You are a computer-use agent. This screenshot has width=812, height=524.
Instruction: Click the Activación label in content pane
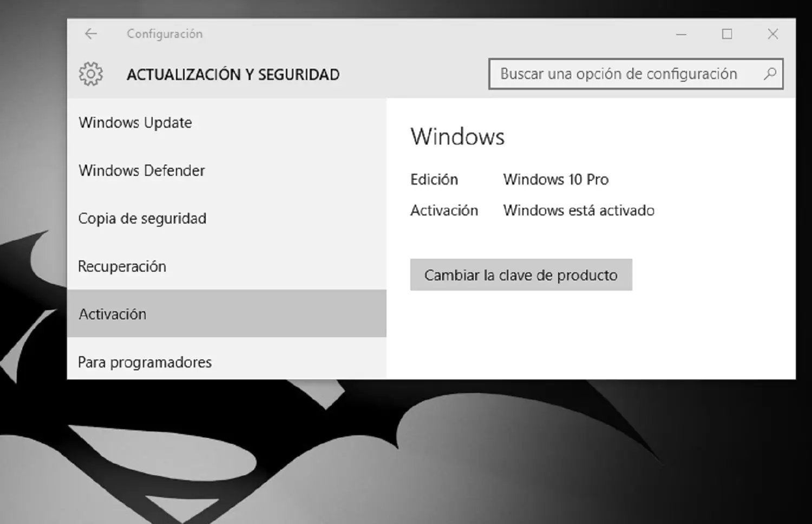coord(444,210)
